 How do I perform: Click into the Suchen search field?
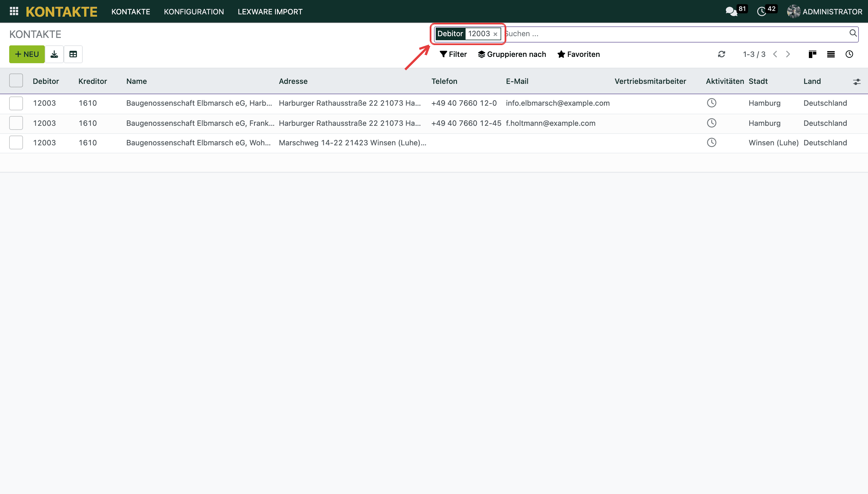coord(675,34)
